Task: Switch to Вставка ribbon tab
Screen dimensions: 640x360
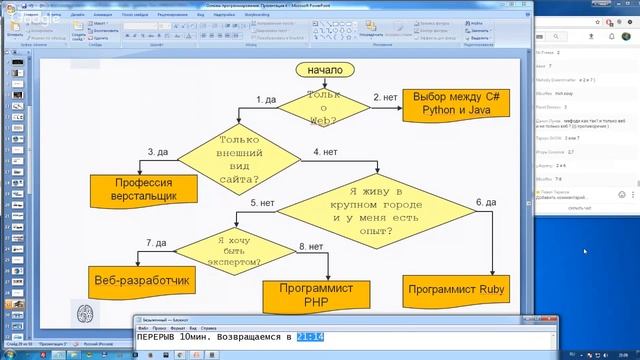Action: pos(54,15)
